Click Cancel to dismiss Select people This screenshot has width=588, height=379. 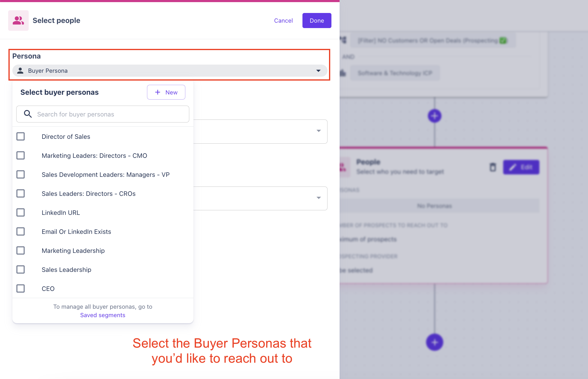[283, 21]
